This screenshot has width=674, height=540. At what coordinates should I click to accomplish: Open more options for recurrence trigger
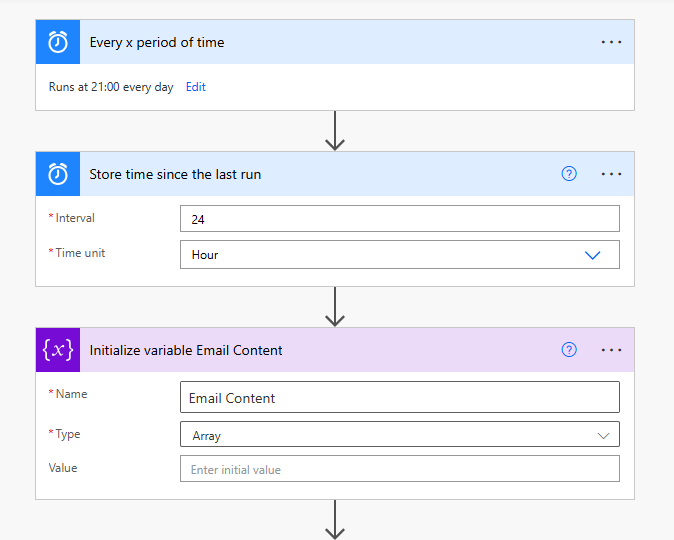pyautogui.click(x=611, y=43)
